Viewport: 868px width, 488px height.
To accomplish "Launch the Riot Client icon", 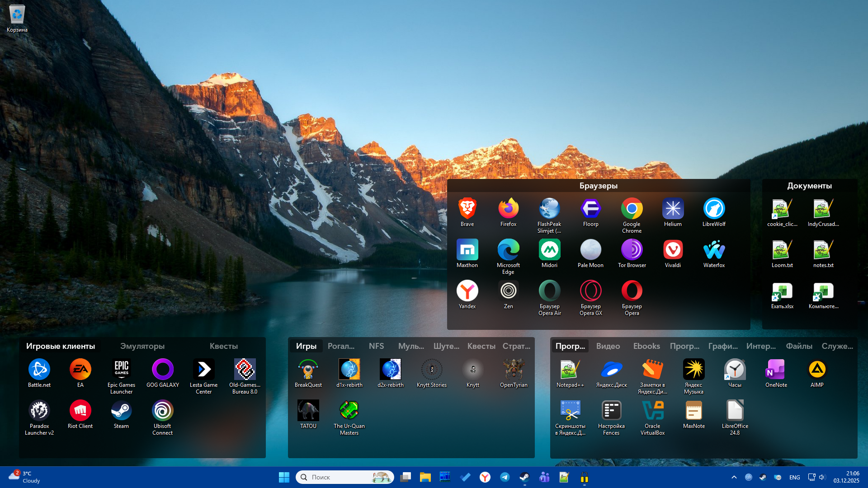I will 80,411.
